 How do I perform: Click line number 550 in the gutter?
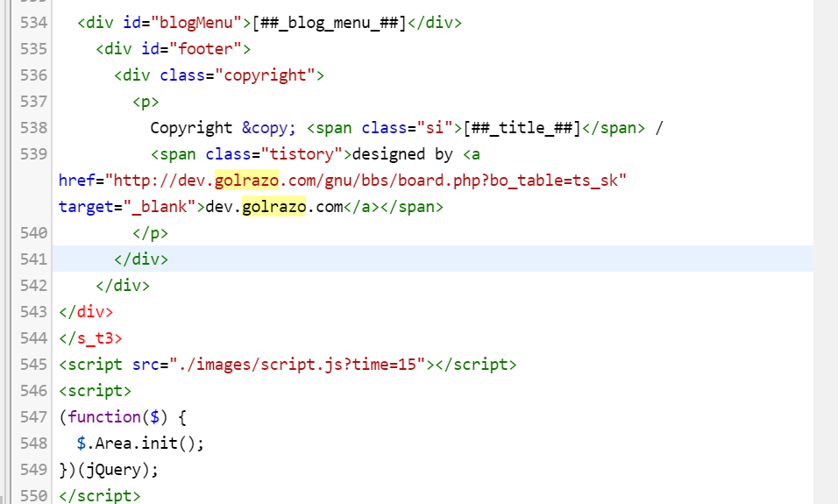33,495
